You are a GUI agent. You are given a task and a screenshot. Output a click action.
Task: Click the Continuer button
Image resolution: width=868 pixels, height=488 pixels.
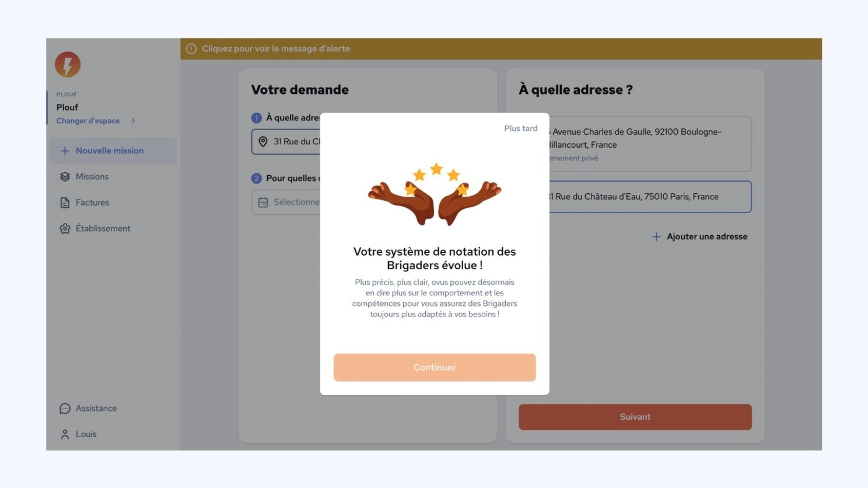point(434,367)
